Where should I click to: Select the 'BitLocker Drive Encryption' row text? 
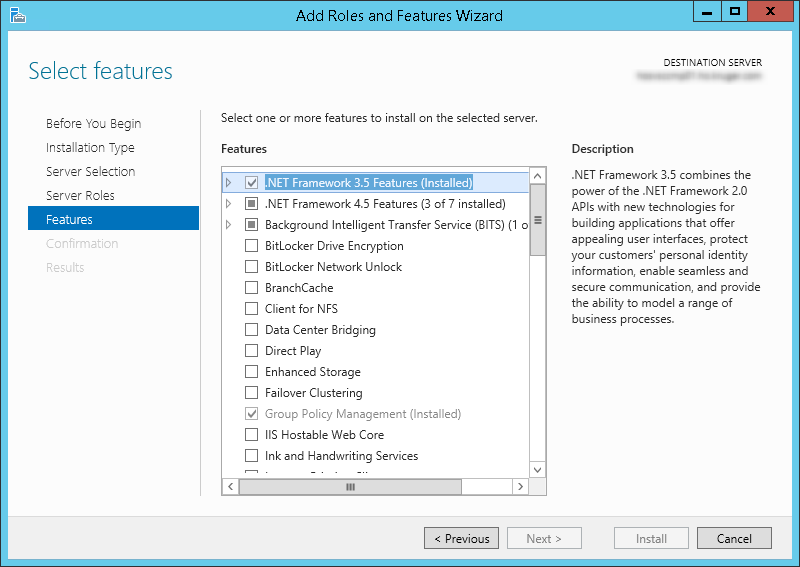(x=334, y=246)
